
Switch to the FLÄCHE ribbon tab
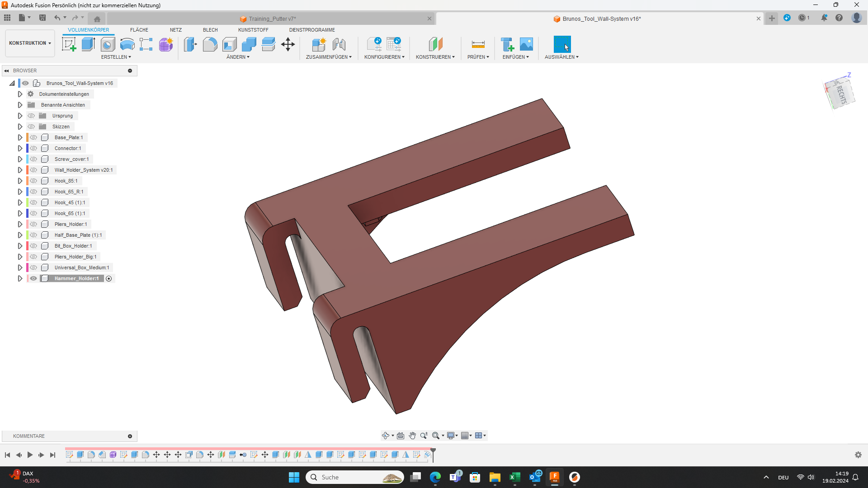[x=139, y=30]
